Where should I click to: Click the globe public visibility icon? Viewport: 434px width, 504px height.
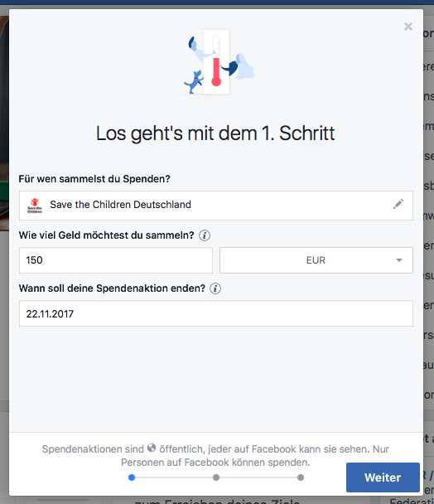[x=152, y=448]
